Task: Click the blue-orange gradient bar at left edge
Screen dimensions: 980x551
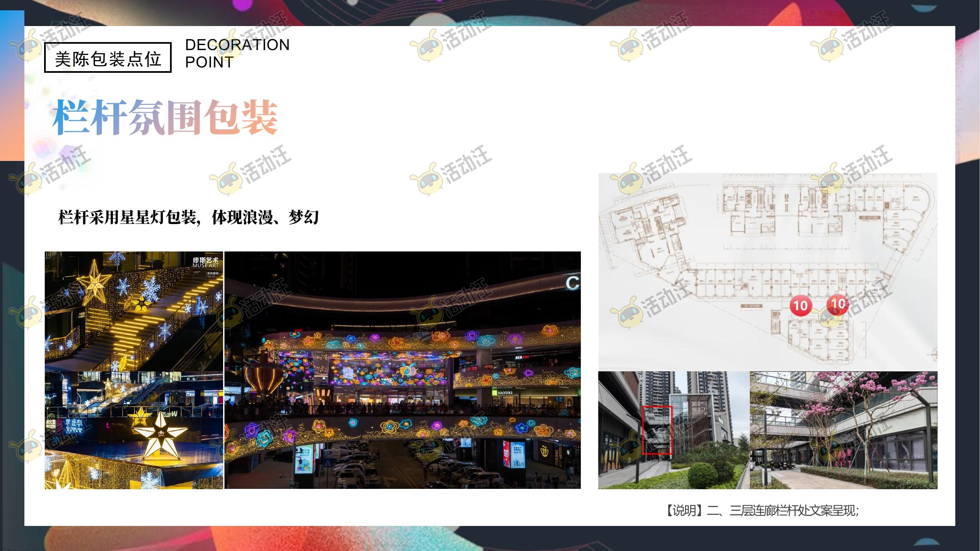Action: pyautogui.click(x=11, y=85)
